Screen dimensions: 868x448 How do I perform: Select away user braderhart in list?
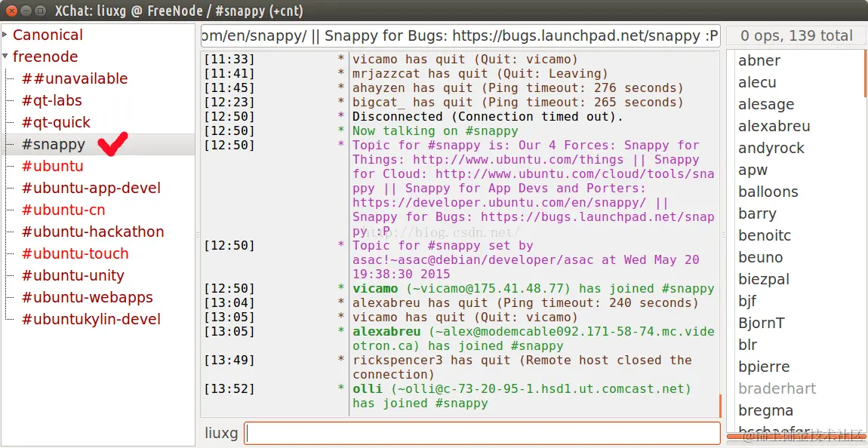[x=777, y=388]
